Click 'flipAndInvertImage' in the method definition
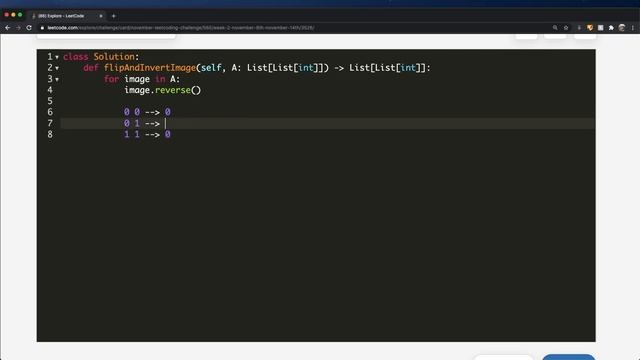This screenshot has width=640, height=360. click(x=150, y=68)
